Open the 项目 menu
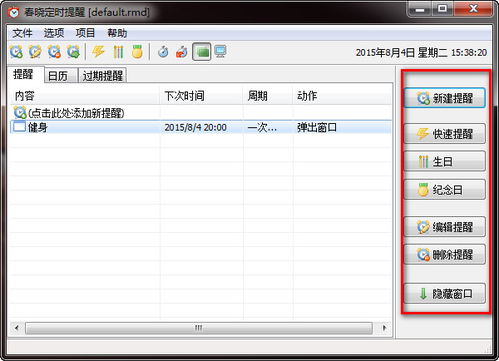 [x=85, y=33]
